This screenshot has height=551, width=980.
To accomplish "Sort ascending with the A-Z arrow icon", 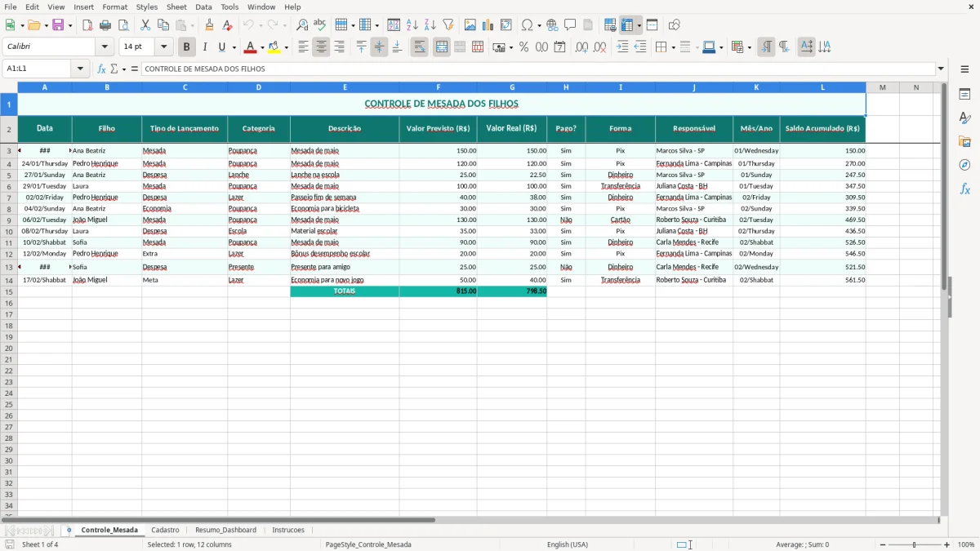I will pos(412,25).
